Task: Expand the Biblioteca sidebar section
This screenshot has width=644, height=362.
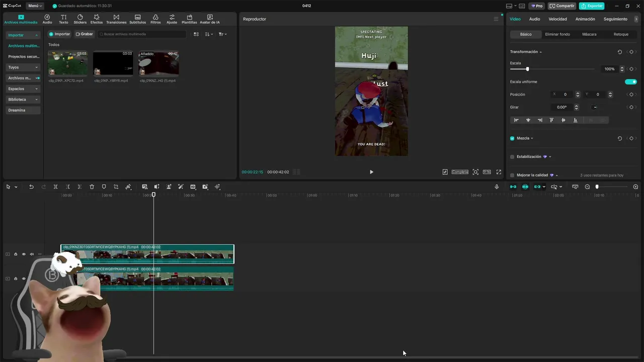Action: pos(23,100)
